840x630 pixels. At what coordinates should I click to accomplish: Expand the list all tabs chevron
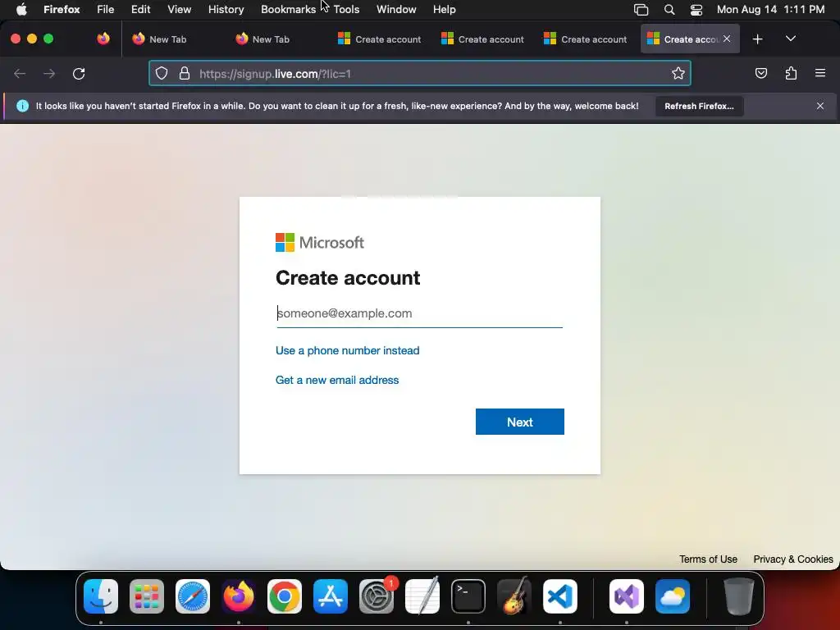click(790, 39)
